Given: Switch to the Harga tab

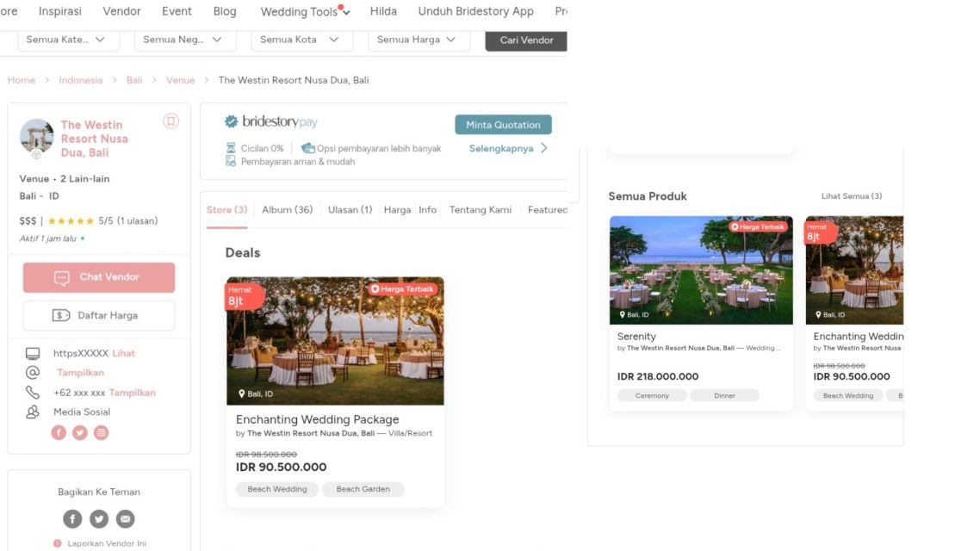Looking at the screenshot, I should point(398,210).
